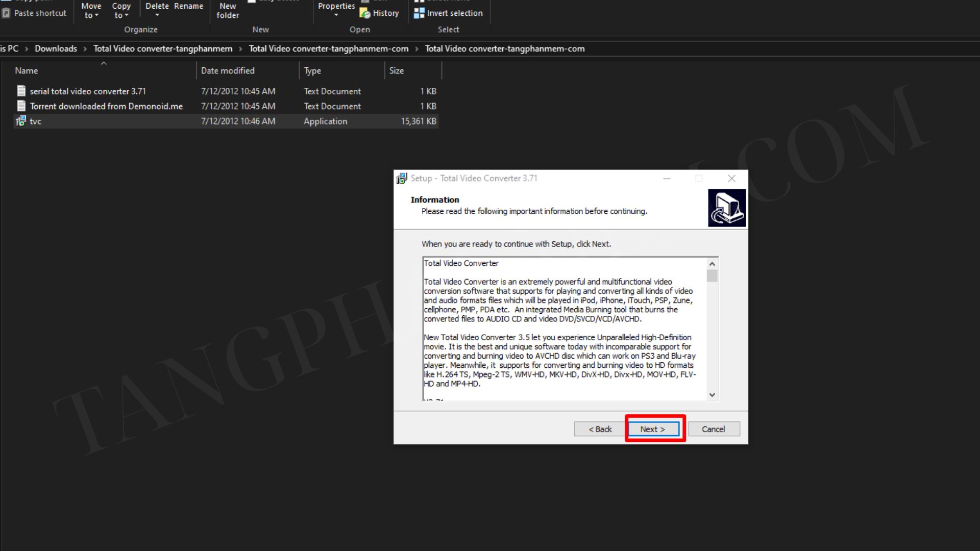Expand the Properties dropdown arrow

(x=336, y=15)
